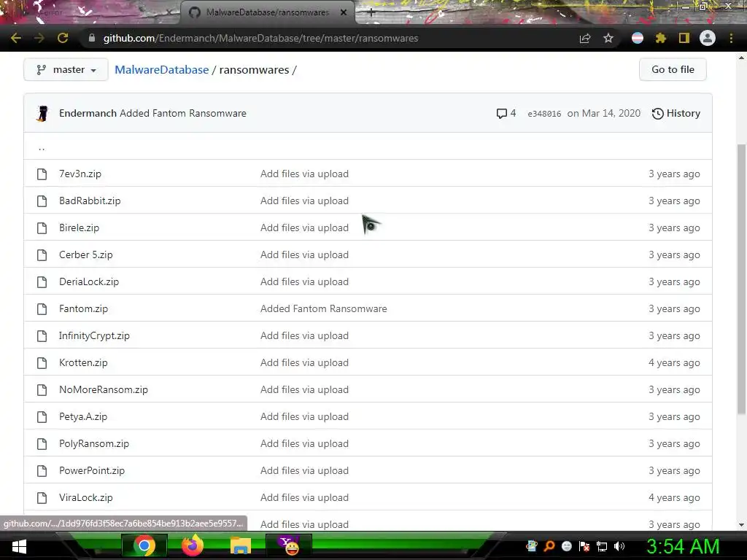The image size is (747, 560).
Task: Toggle the browser side panel icon
Action: [x=684, y=38]
